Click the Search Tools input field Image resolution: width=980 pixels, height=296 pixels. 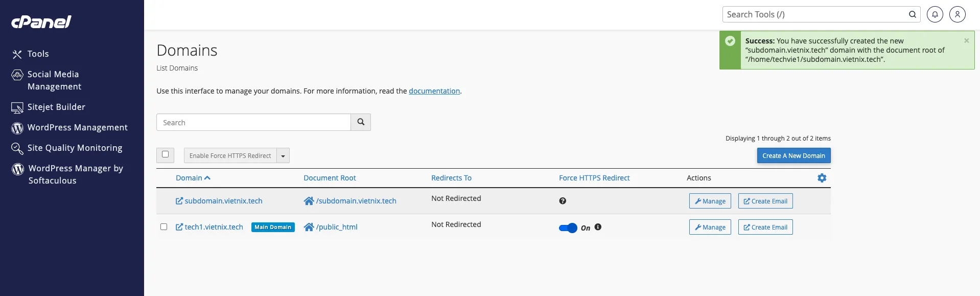pos(815,14)
